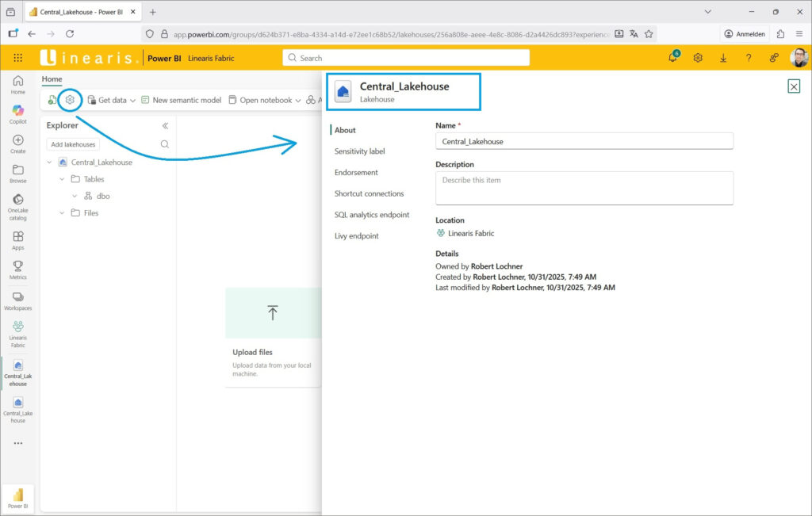Screen dimensions: 812x516
Task: Switch to SQL analytics endpoint section
Action: click(372, 215)
